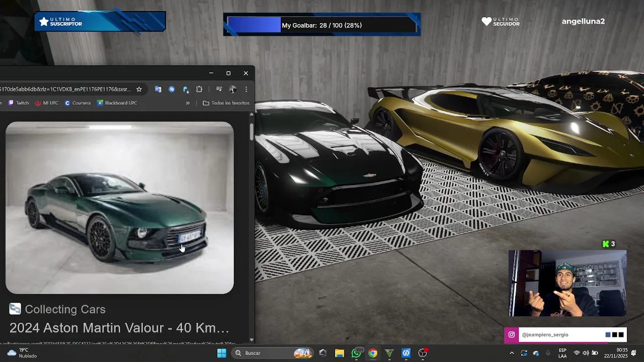Screen dimensions: 644x362
Task: Click the Instagram @jeampiero_sergio banner
Action: 566,335
